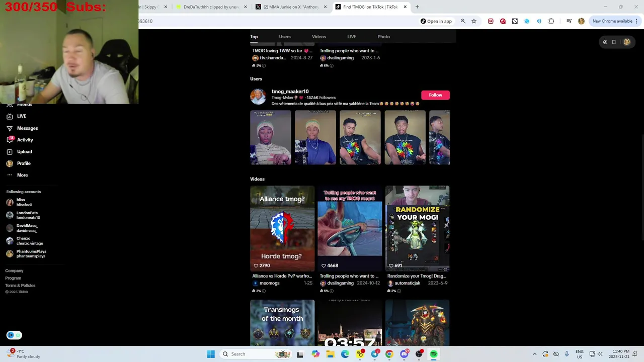Bookmark this page with the star icon
This screenshot has width=644, height=362.
coord(474,21)
